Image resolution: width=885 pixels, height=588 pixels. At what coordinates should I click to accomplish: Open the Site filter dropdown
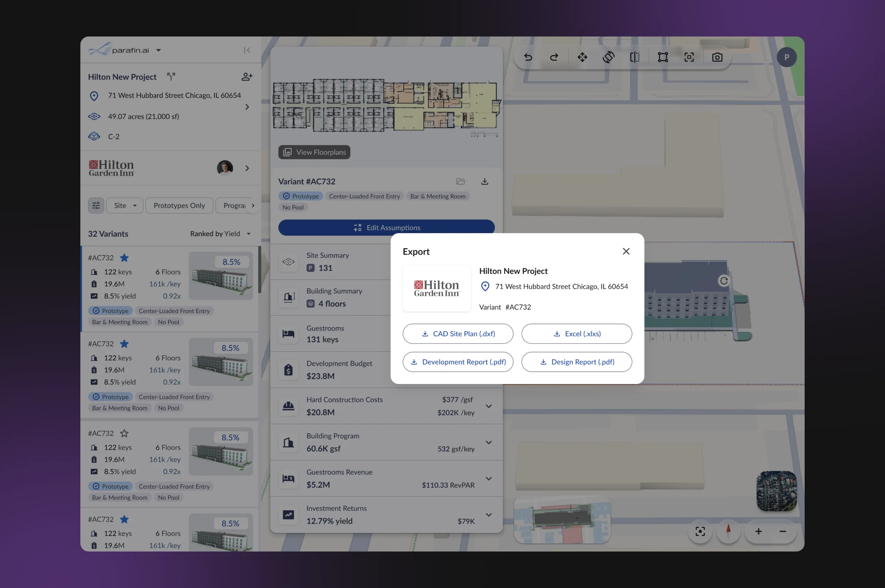(125, 205)
